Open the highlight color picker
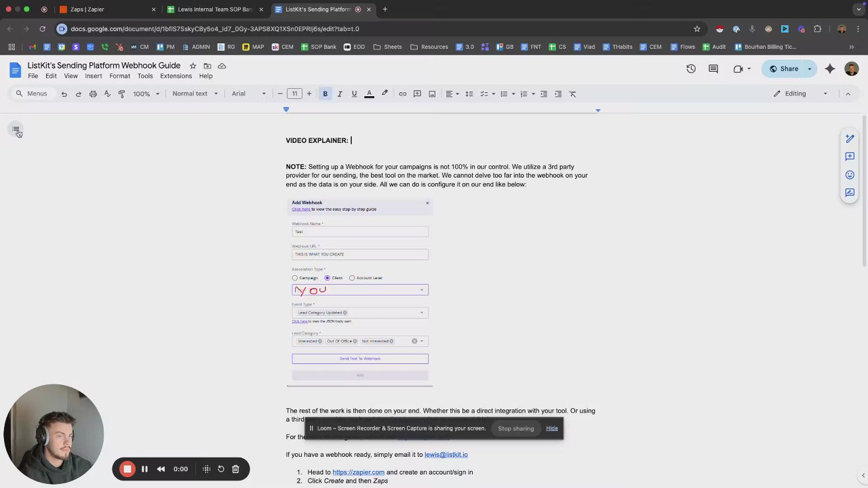 pos(384,94)
